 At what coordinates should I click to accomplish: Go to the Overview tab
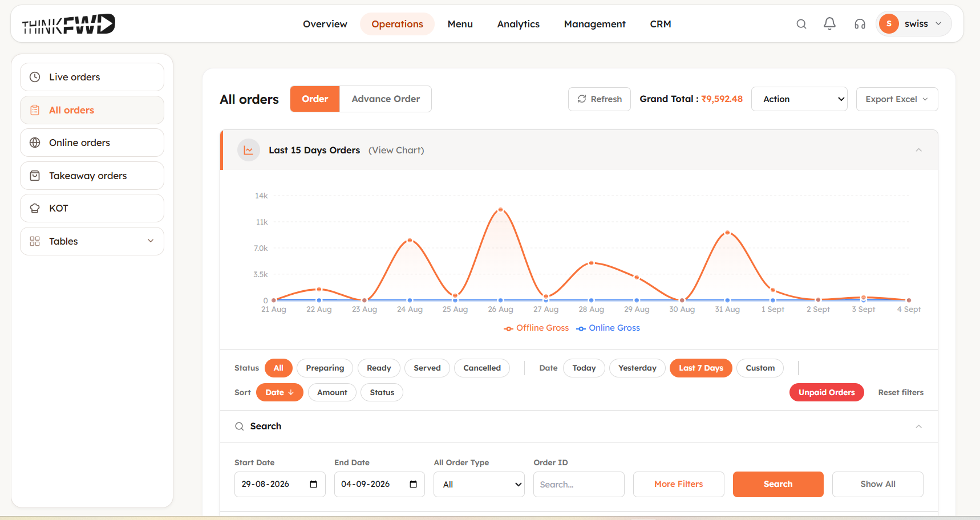pos(325,24)
